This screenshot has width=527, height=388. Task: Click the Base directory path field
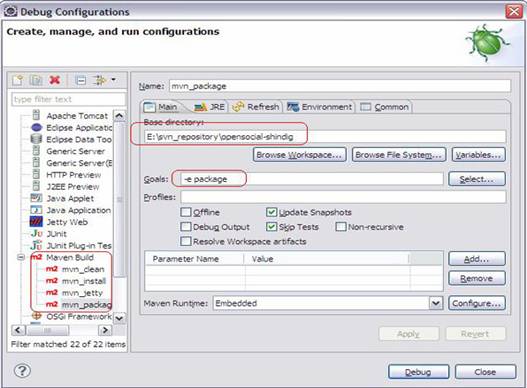[x=325, y=137]
